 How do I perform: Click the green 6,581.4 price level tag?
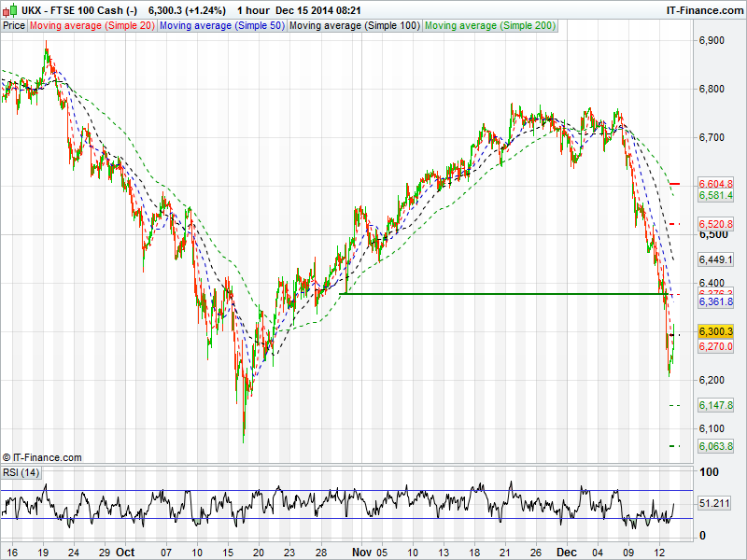(716, 196)
